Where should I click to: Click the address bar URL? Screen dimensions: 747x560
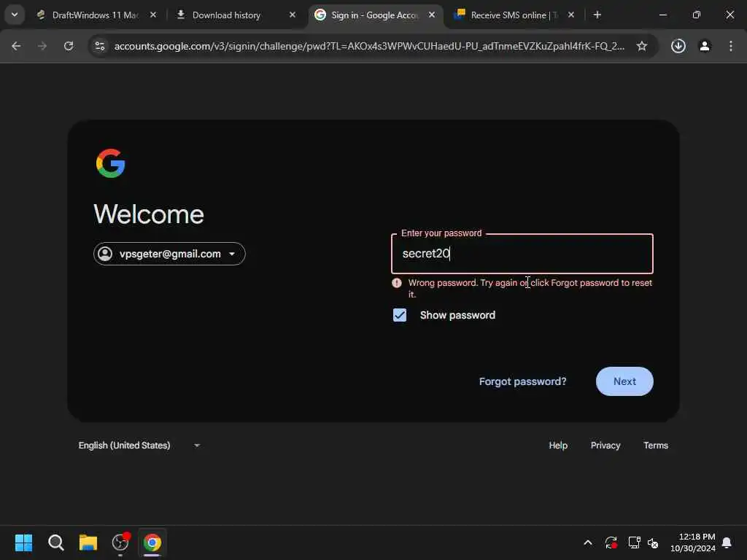[x=369, y=46]
